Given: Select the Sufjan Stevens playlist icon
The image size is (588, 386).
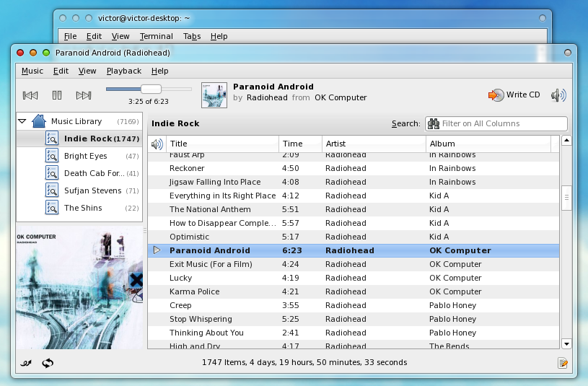Looking at the screenshot, I should pos(52,190).
